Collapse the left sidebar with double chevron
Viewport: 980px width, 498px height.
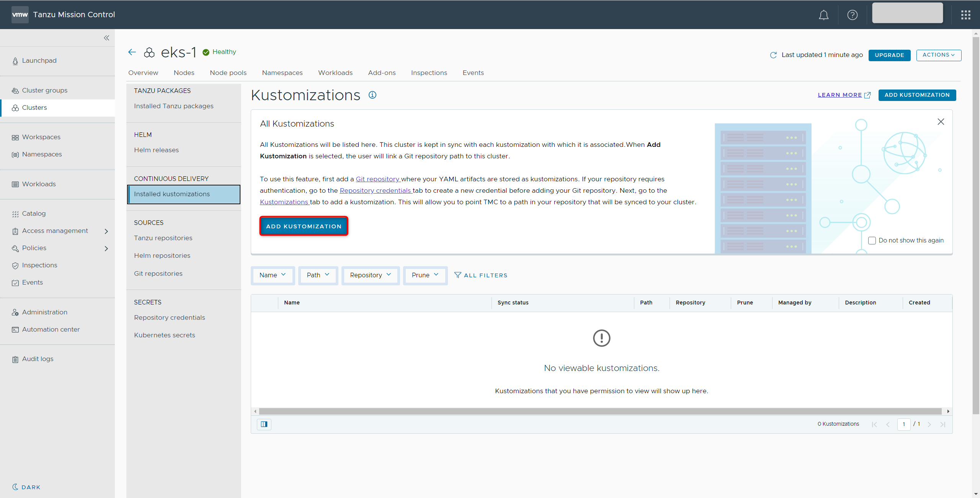point(106,38)
